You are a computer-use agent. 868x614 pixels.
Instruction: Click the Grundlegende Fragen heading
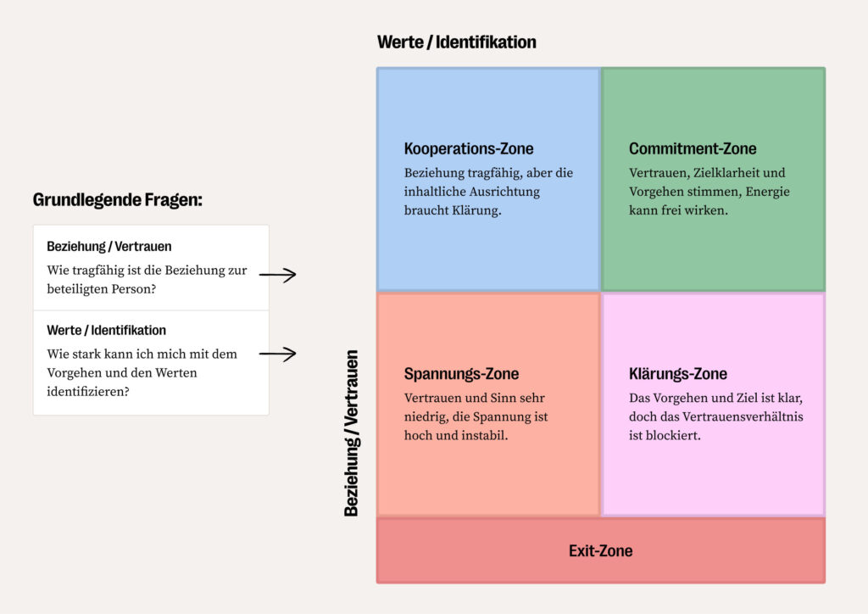click(x=117, y=200)
